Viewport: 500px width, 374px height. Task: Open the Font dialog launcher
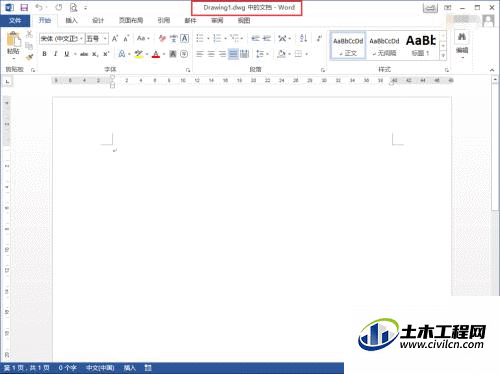(188, 70)
